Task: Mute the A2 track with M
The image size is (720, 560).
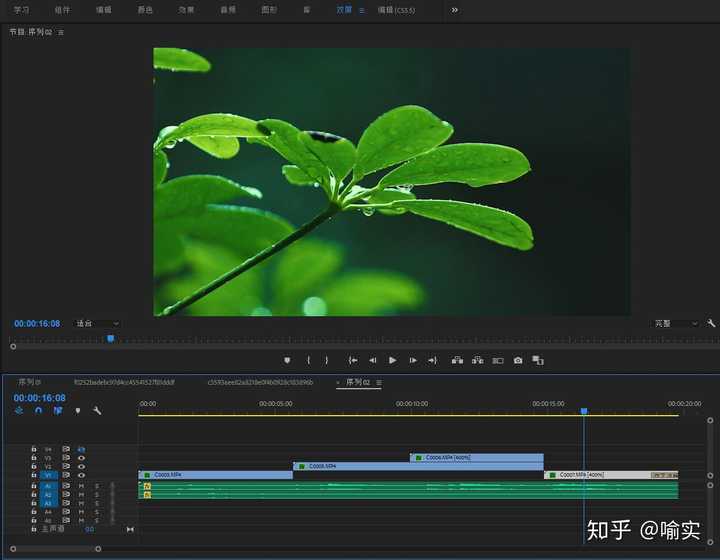Action: coord(81,494)
